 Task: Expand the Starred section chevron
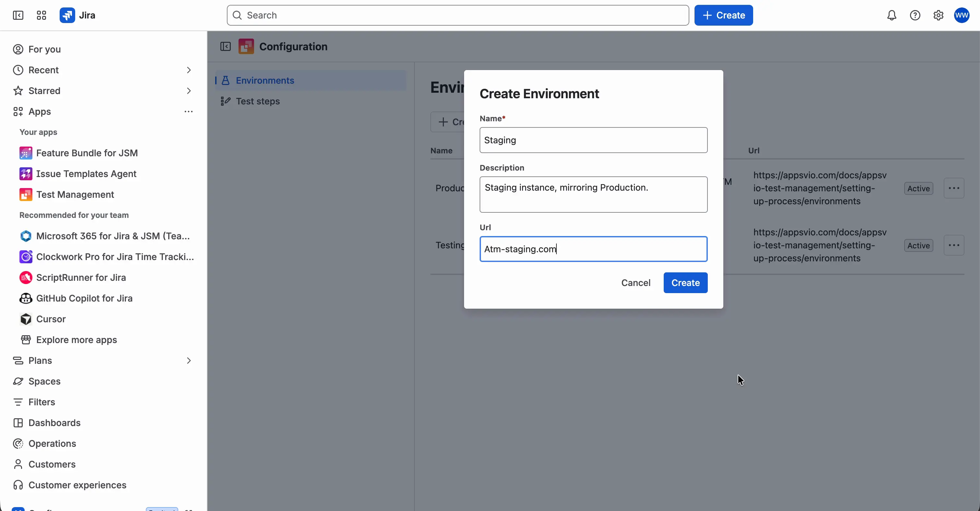(x=189, y=91)
